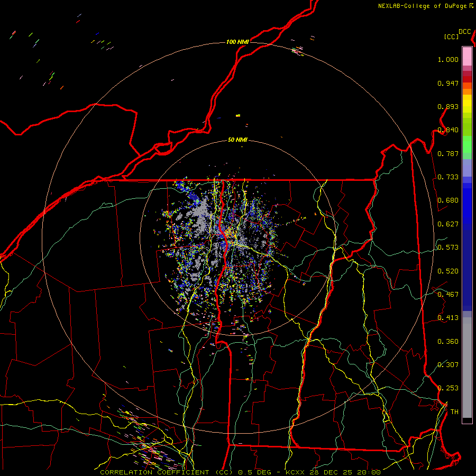
Task: Click the 20:00 time in the caption
Action: coord(369,472)
